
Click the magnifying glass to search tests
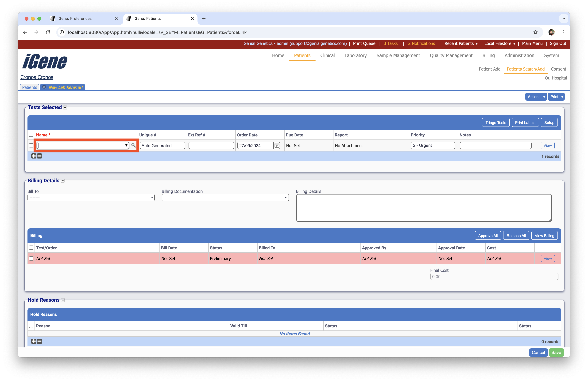[x=133, y=145]
